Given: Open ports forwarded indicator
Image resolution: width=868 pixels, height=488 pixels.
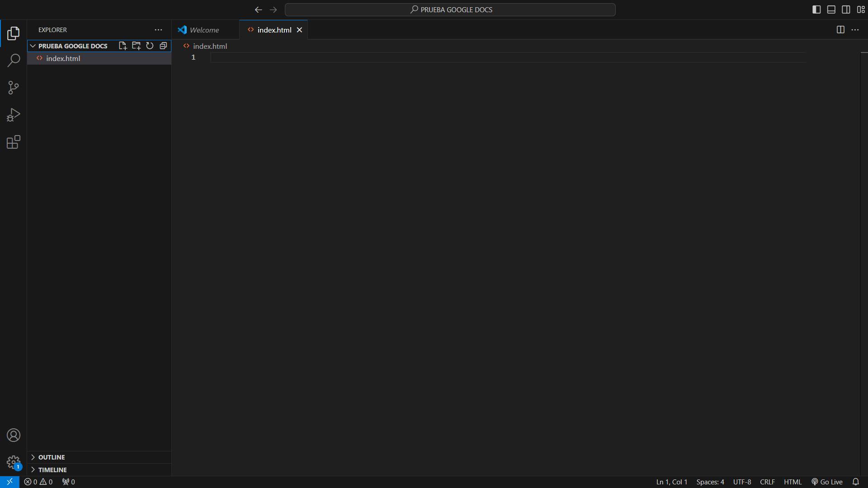Looking at the screenshot, I should [x=69, y=482].
